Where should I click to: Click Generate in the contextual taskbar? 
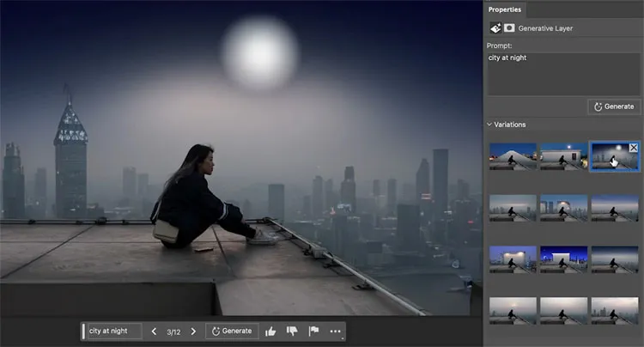click(232, 331)
